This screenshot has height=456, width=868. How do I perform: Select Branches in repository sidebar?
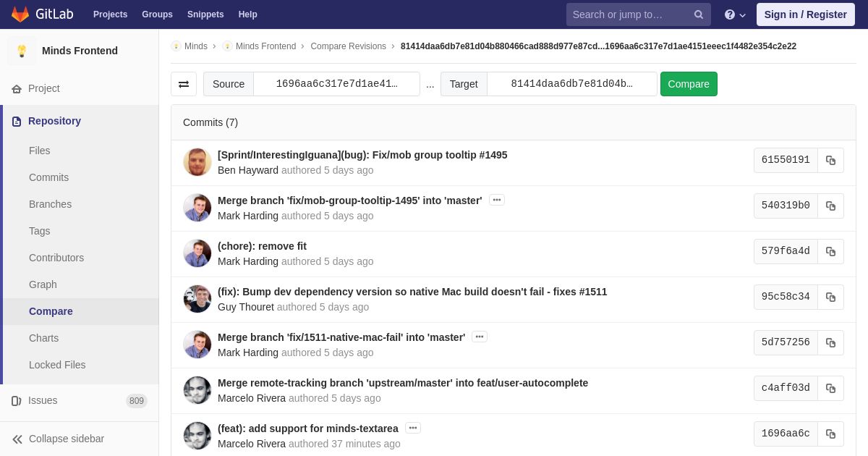click(50, 204)
